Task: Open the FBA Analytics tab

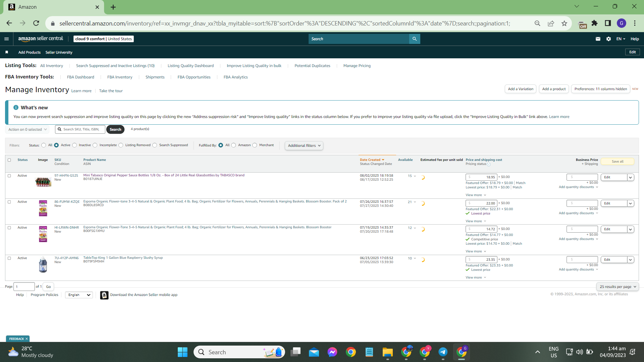Action: tap(236, 77)
